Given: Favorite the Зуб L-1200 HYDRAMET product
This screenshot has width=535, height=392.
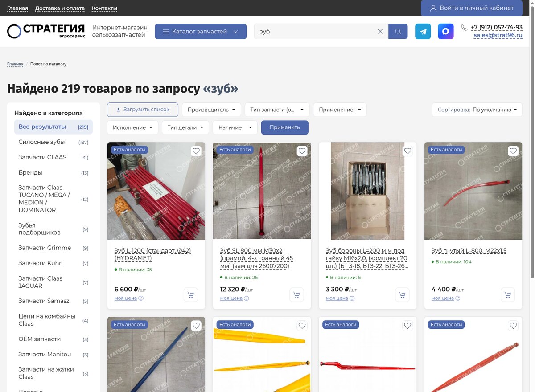Looking at the screenshot, I should click(x=196, y=151).
